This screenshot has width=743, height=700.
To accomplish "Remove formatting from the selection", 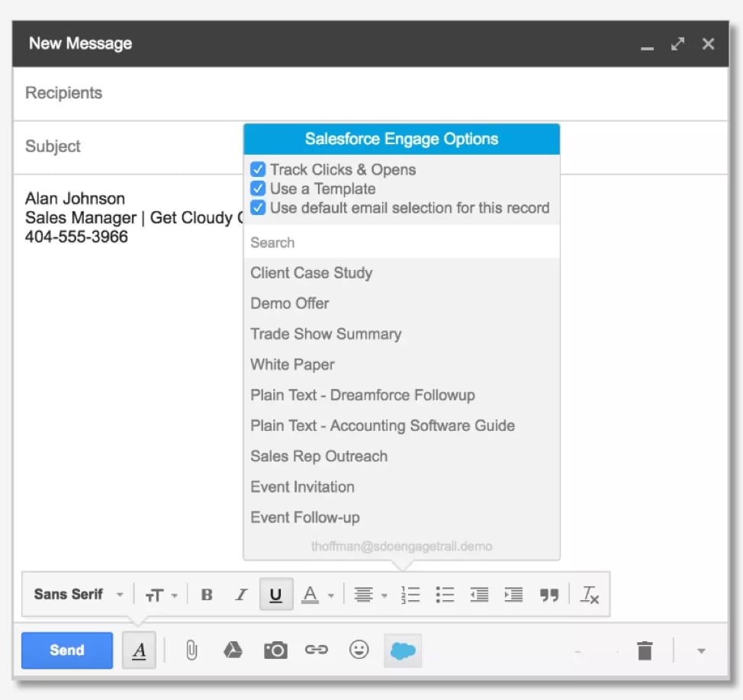I will click(x=590, y=595).
